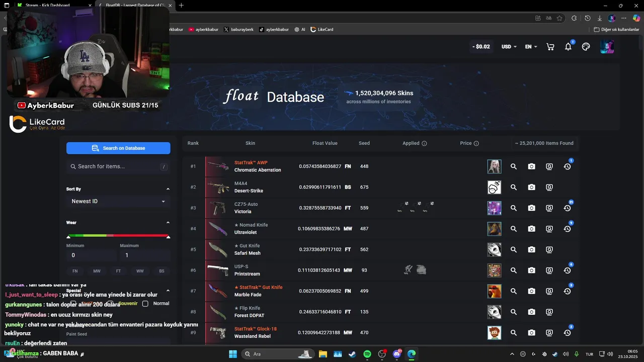The height and width of the screenshot is (362, 644).
Task: Open owner avatar of M4A4 Desert-Strike
Action: (494, 187)
